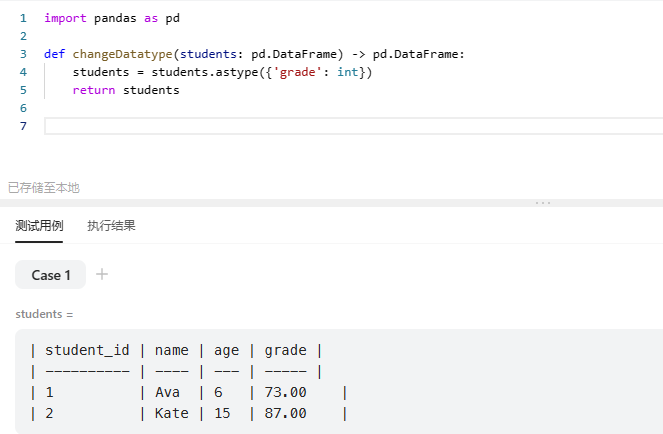Click line number 1 in the gutter
Screen dimensions: 663x434
pos(23,18)
